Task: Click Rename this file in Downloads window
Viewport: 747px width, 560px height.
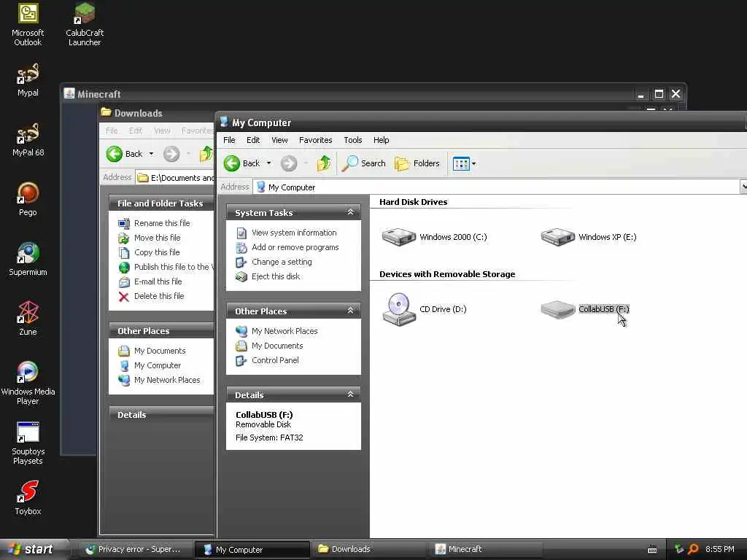Action: pyautogui.click(x=162, y=223)
